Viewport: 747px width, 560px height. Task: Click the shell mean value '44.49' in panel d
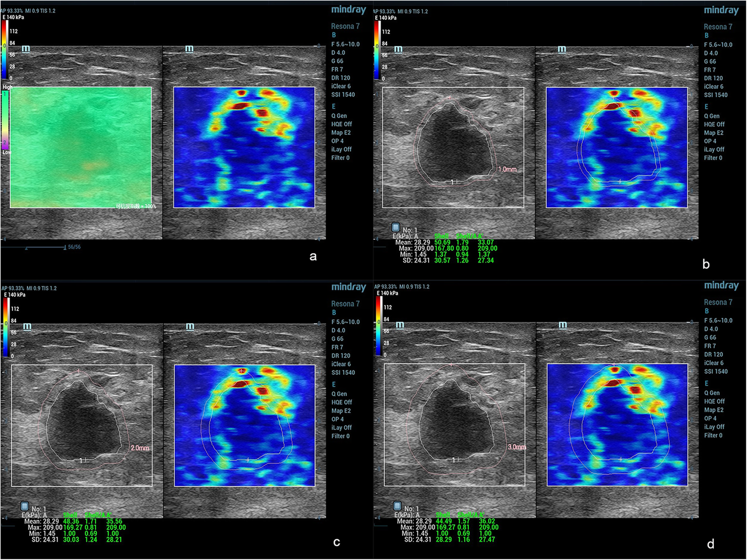pyautogui.click(x=444, y=521)
